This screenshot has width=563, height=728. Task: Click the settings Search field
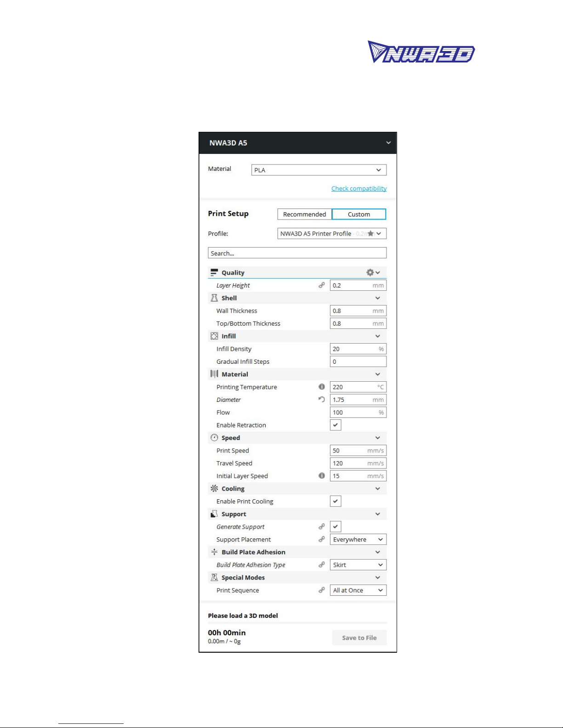297,253
